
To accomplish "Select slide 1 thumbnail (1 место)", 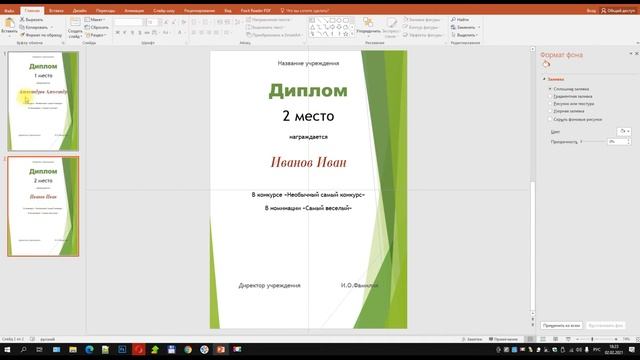I will tap(43, 101).
